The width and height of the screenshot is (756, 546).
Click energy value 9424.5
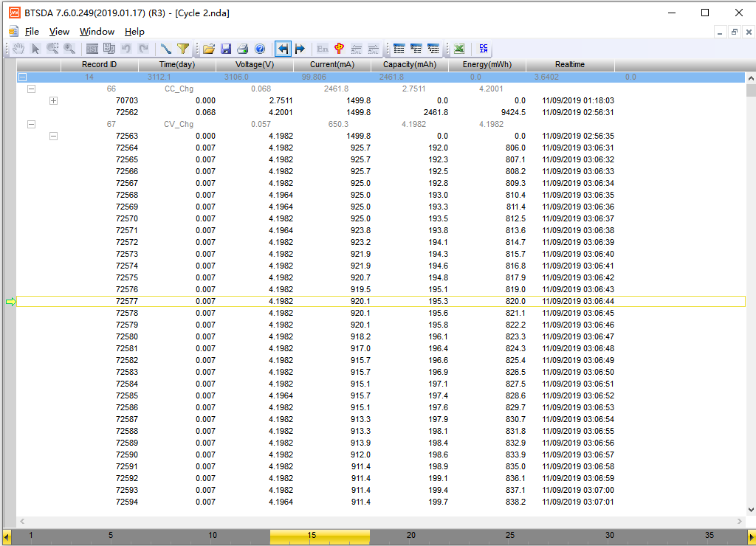(514, 112)
